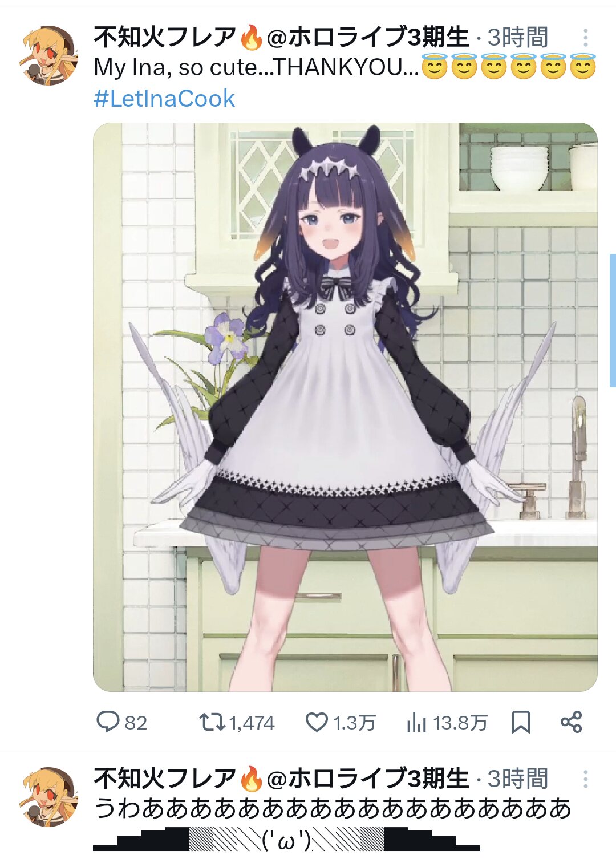Open replies on the Ina tweet

[121, 722]
